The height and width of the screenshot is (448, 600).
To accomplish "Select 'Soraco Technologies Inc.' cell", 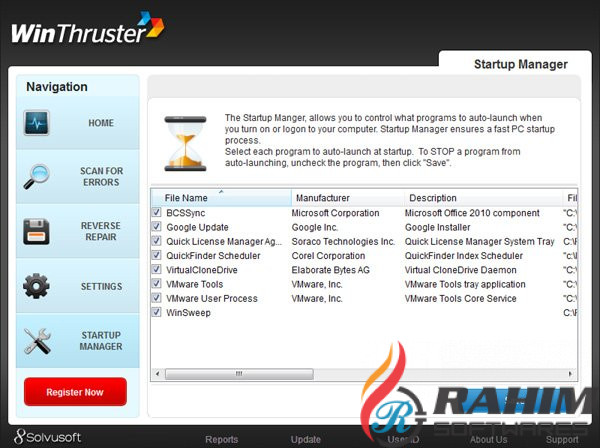I will (343, 242).
